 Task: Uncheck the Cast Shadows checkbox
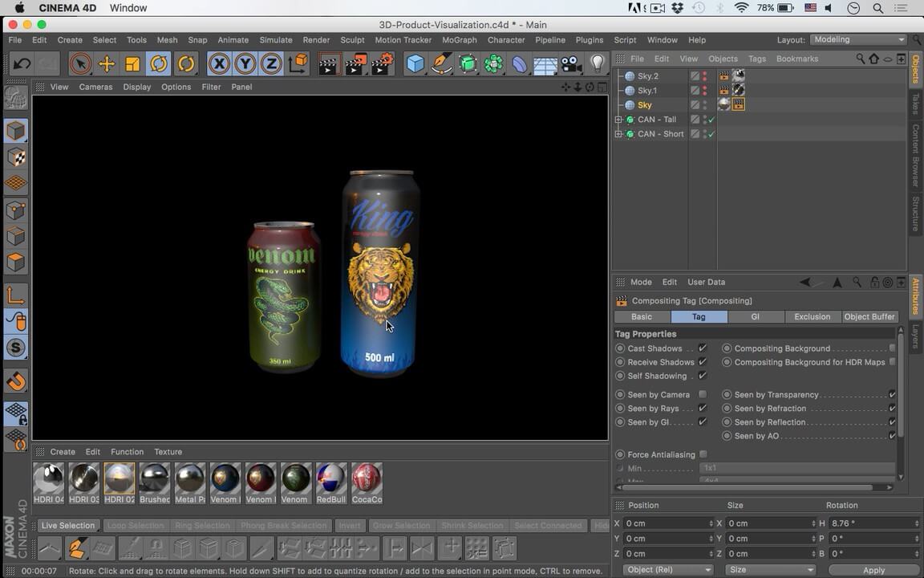703,348
